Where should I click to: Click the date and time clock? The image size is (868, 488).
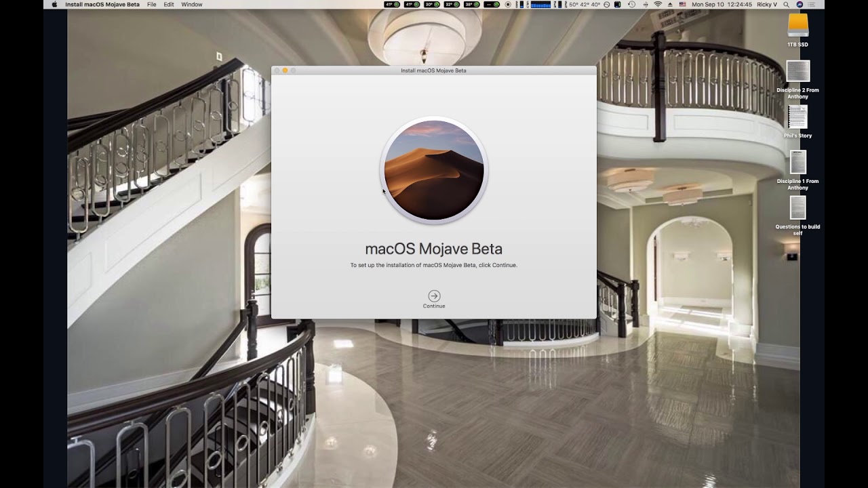coord(722,4)
